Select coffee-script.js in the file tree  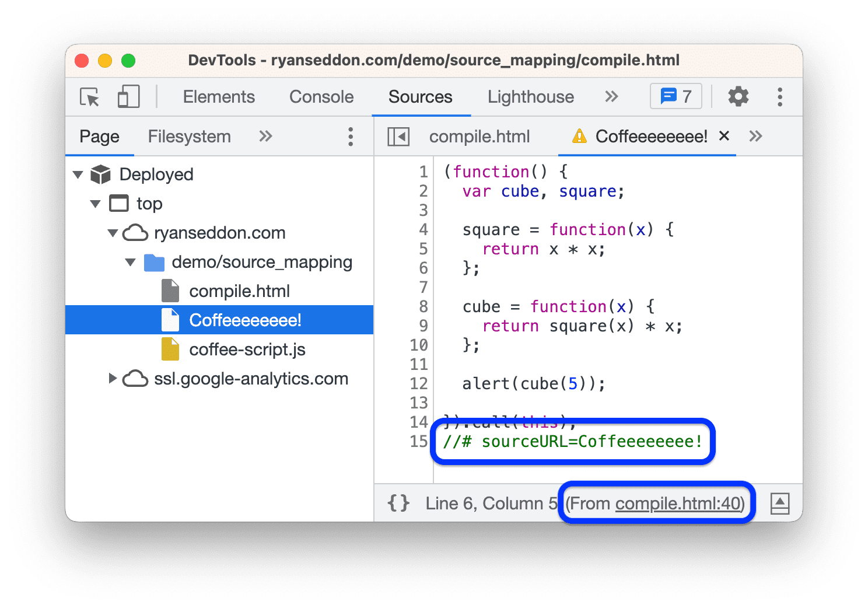pos(247,349)
